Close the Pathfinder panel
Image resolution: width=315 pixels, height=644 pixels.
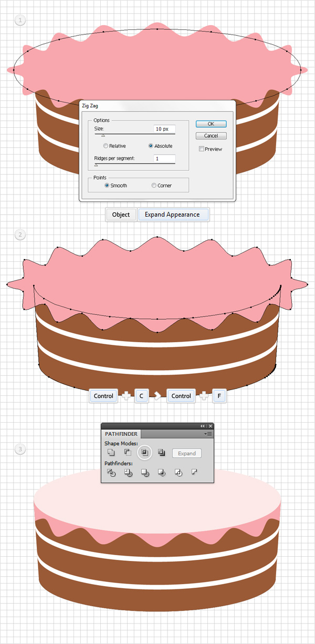pyautogui.click(x=210, y=426)
